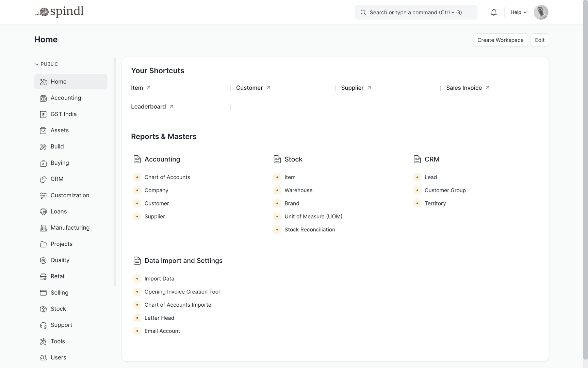Click arrow icon next to Item shortcut
Screen dimensions: 588x368
148,88
